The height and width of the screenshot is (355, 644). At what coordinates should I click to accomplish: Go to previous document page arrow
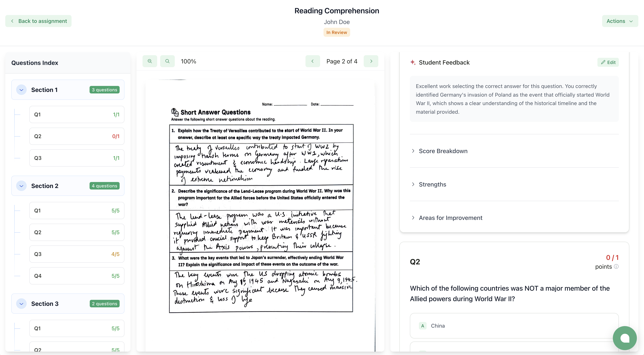click(312, 61)
